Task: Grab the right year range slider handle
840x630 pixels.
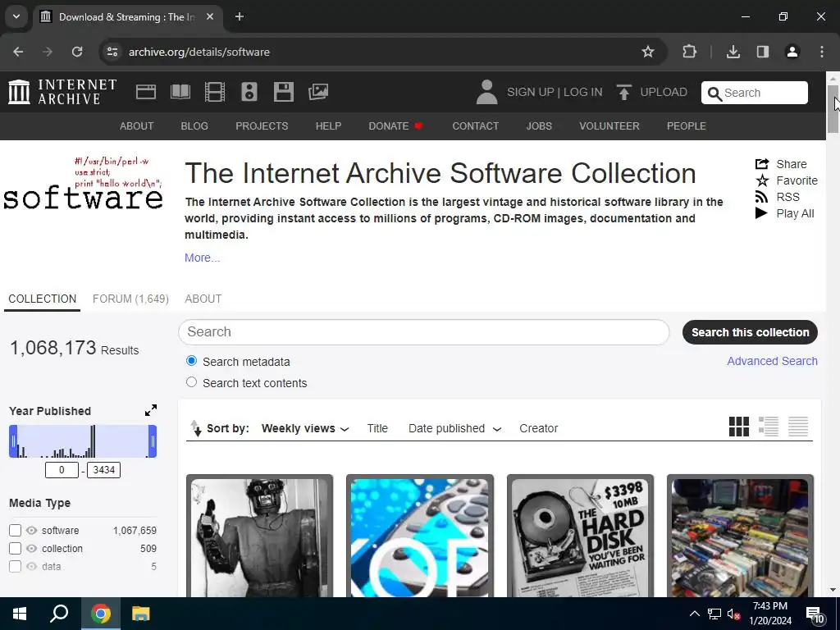Action: pyautogui.click(x=153, y=441)
